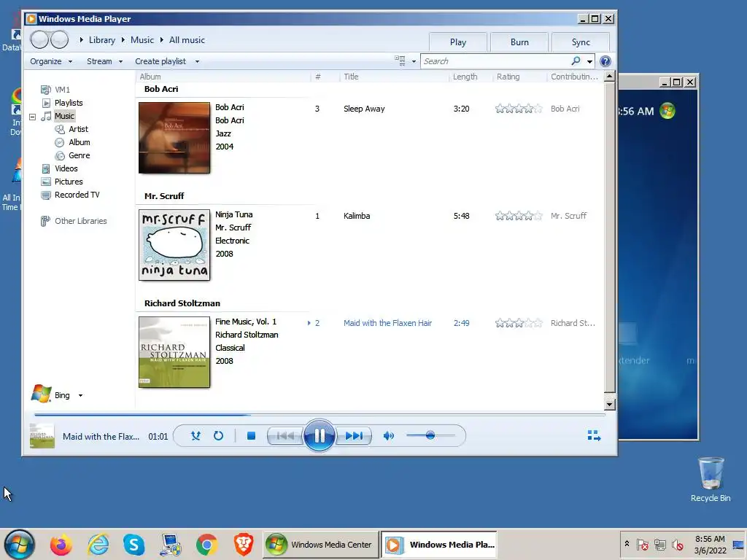Launch Firefox from the taskbar

click(x=61, y=544)
